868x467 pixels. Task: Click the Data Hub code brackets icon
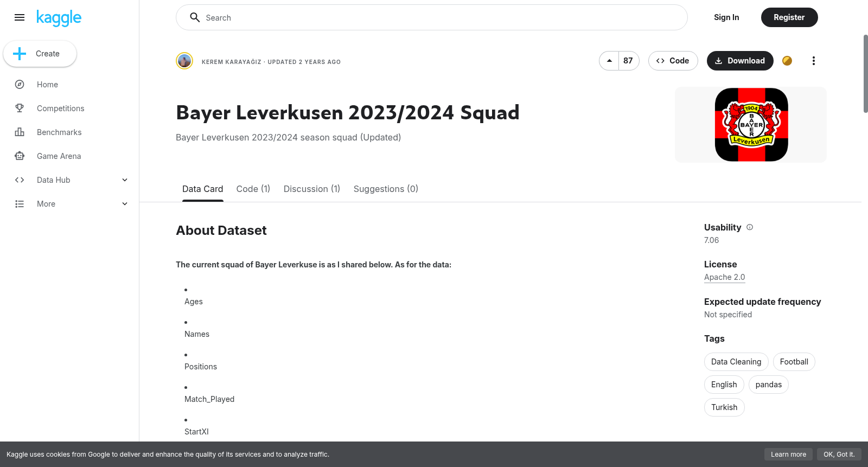point(20,180)
